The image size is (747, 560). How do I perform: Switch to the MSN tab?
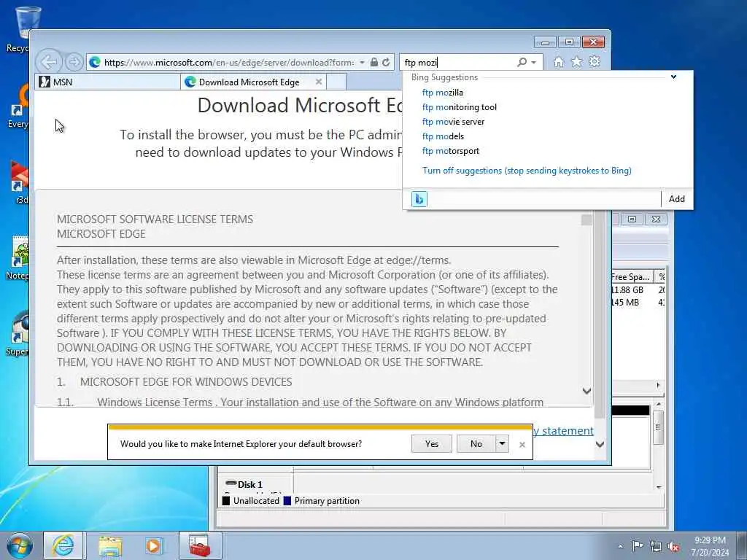coord(108,82)
